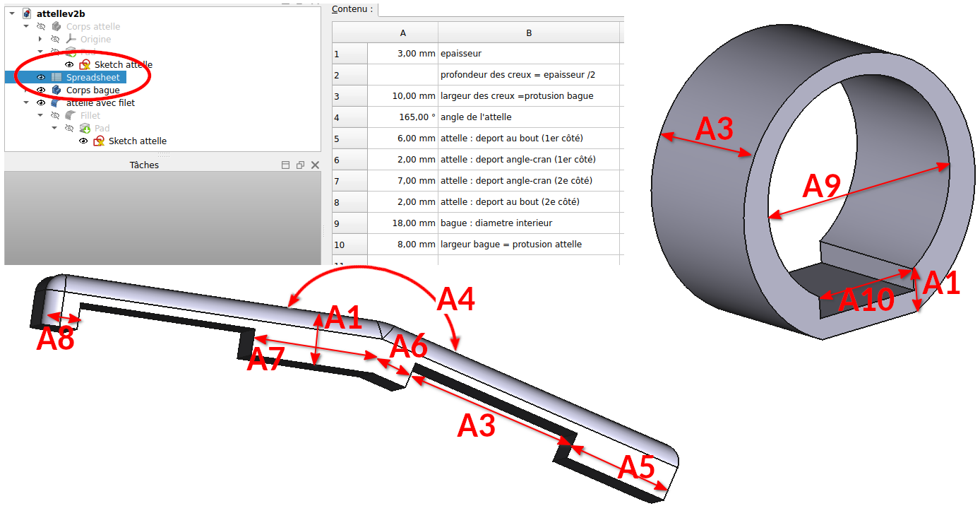Screen dimensions: 980x506
Task: Expand the Origine node
Action: [40, 39]
